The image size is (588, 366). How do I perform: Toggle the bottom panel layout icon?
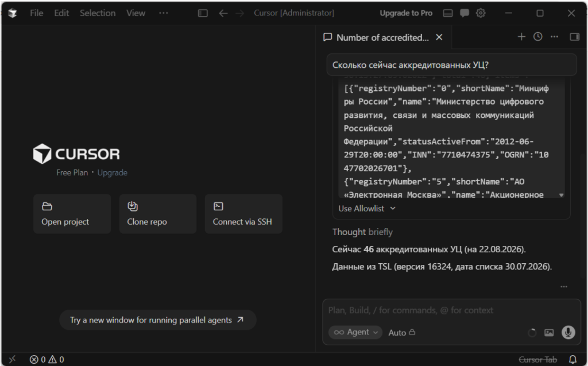point(448,13)
